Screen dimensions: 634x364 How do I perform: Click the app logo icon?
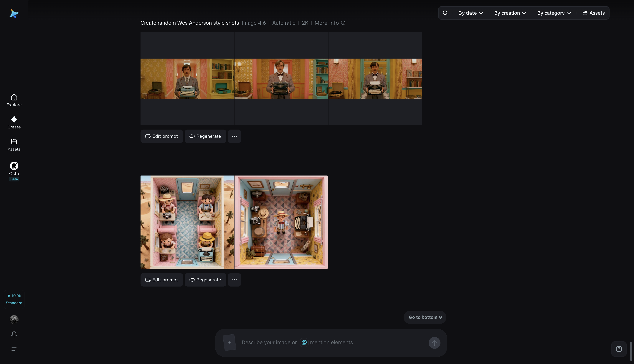point(14,14)
